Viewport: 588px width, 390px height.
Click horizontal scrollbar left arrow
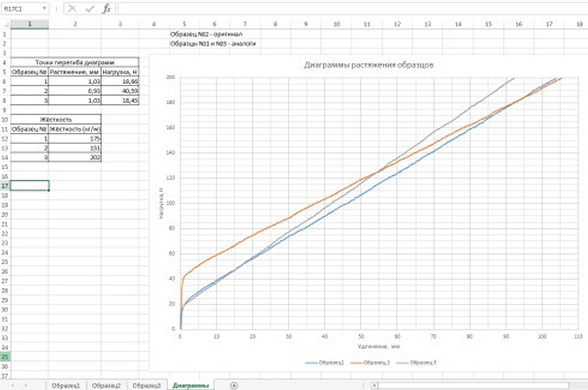374,386
